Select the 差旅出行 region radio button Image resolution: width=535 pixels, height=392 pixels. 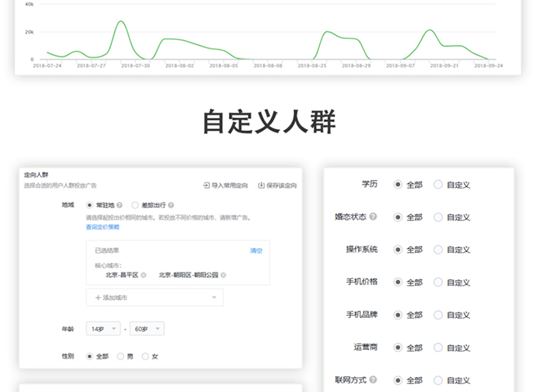(135, 205)
